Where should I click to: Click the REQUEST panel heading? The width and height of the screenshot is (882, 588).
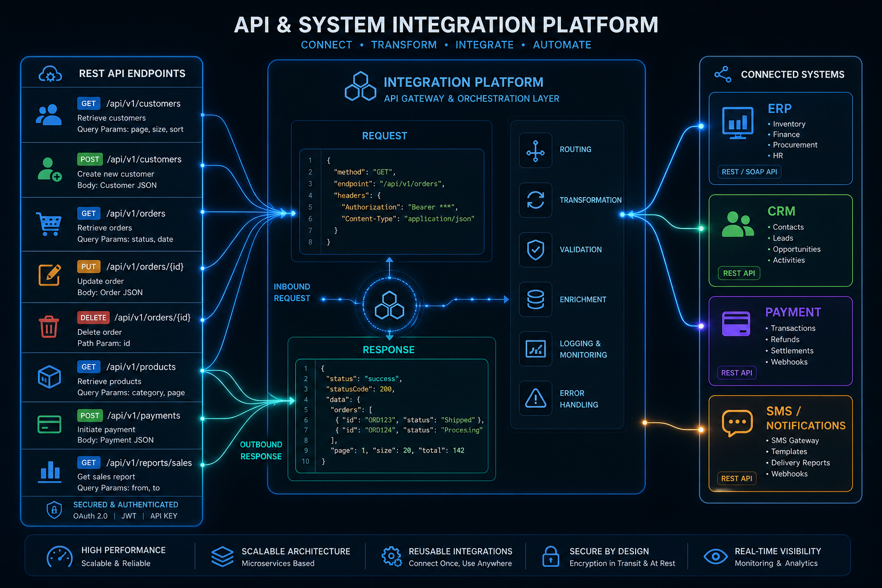pyautogui.click(x=385, y=136)
